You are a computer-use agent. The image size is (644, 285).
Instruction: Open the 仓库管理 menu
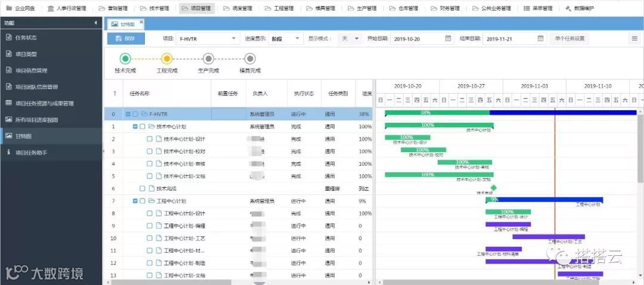403,8
